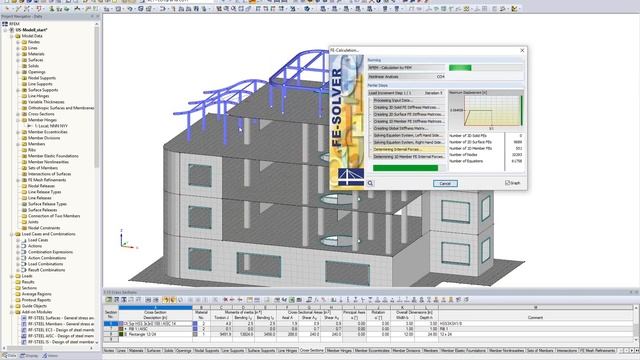This screenshot has width=640, height=360.
Task: Open the Member Hinges table tab
Action: tap(339, 351)
